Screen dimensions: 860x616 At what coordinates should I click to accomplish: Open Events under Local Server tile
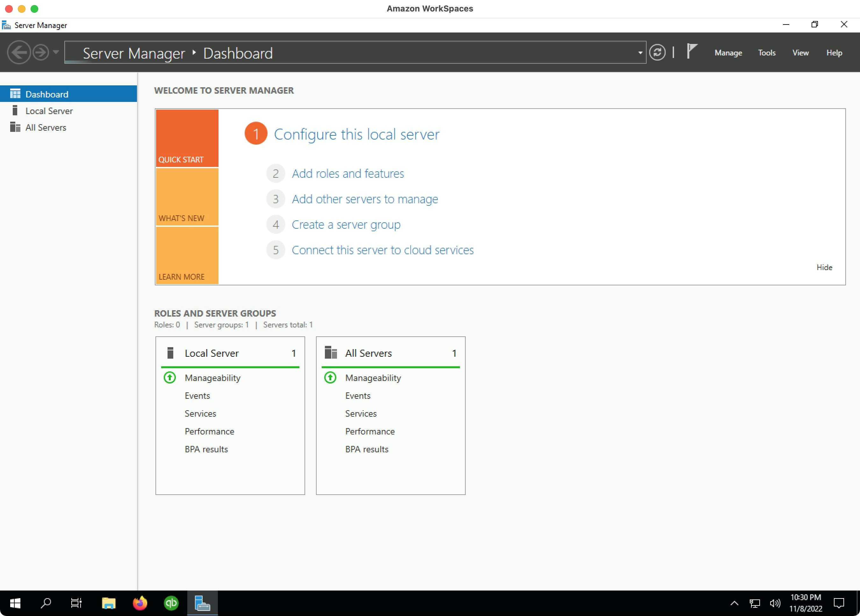(x=197, y=396)
